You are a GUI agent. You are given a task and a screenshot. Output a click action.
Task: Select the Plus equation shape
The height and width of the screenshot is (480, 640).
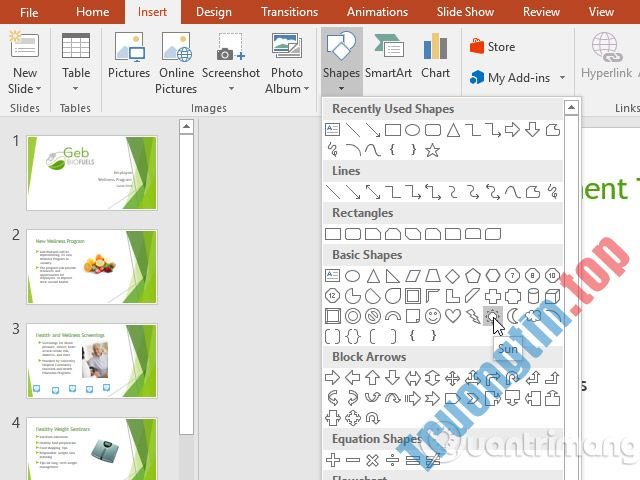tap(333, 460)
